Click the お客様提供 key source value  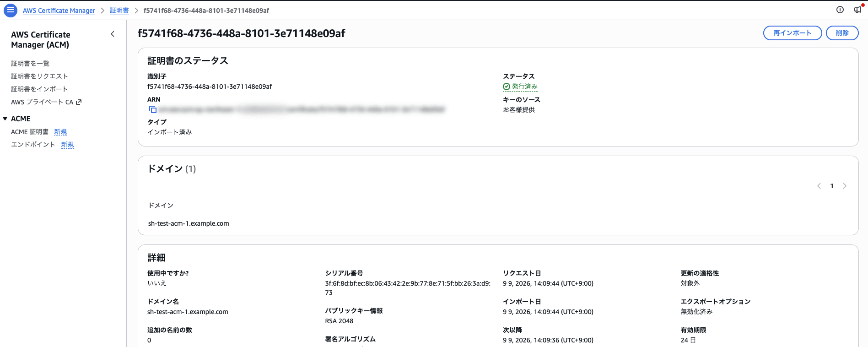[x=519, y=110]
